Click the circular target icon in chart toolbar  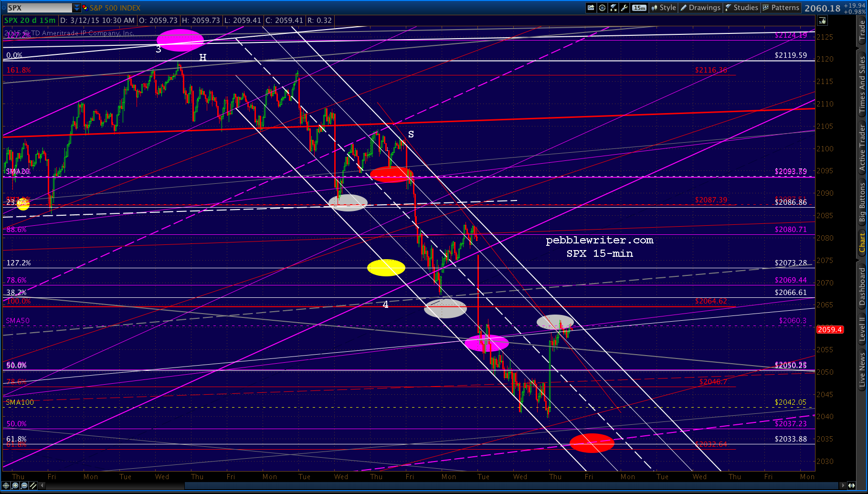603,8
